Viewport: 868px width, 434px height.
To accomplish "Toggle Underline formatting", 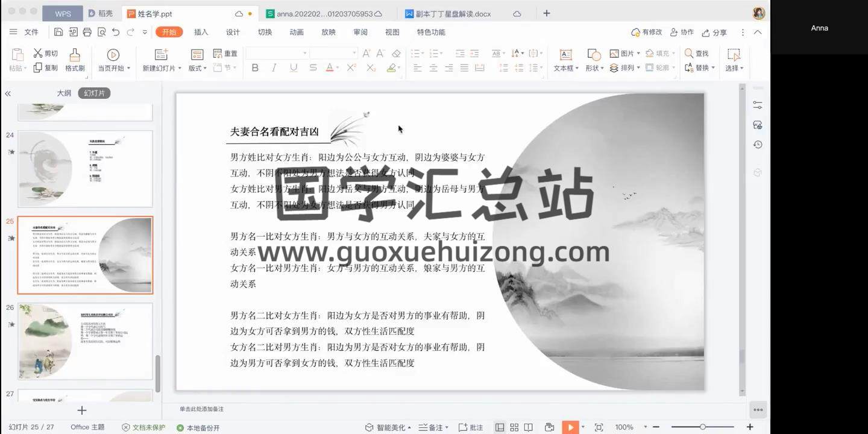I will 294,68.
